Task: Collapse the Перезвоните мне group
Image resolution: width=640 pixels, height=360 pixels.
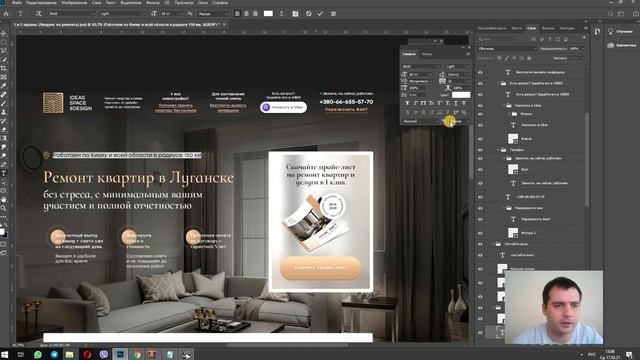Action: click(x=504, y=208)
